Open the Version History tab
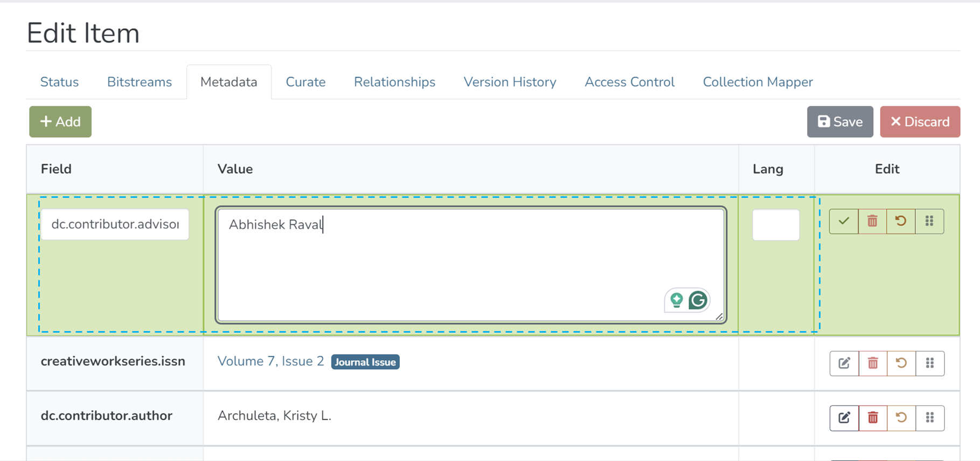This screenshot has height=461, width=980. pyautogui.click(x=510, y=82)
